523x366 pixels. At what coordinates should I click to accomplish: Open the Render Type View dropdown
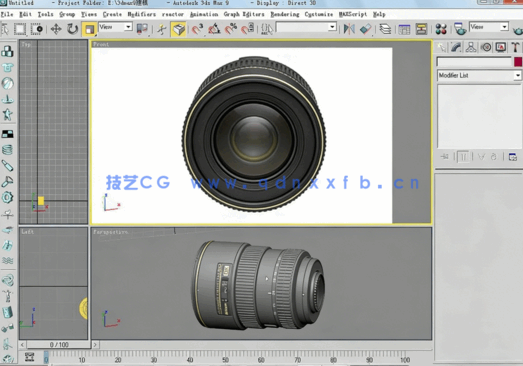(489, 27)
